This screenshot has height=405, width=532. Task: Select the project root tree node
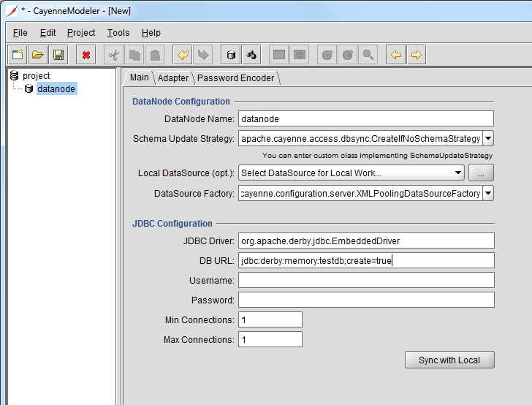pyautogui.click(x=36, y=75)
